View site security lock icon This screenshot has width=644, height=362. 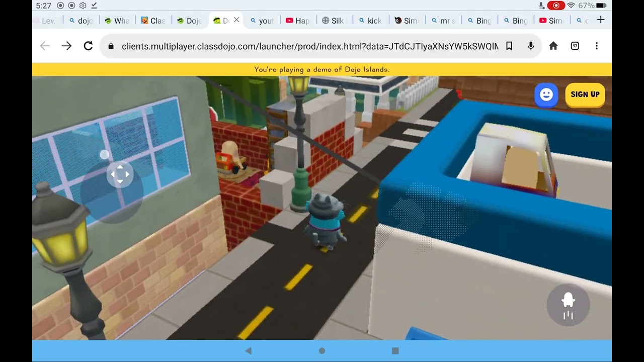[x=111, y=46]
